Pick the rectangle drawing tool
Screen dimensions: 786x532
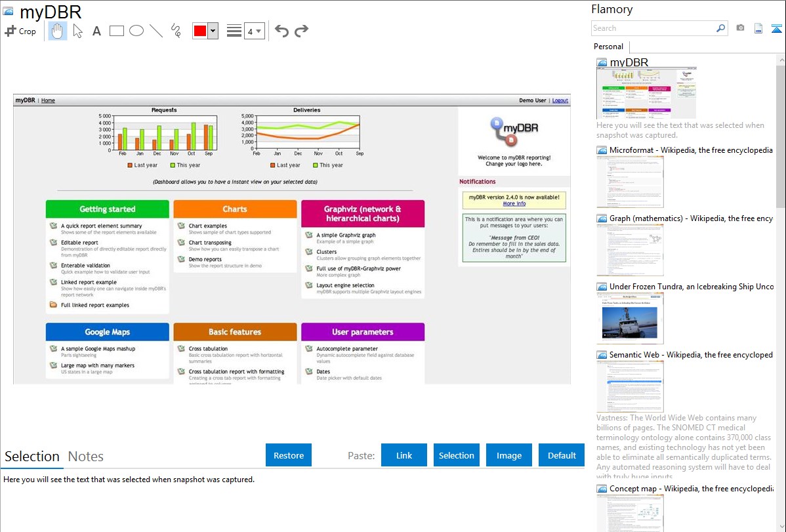coord(116,31)
